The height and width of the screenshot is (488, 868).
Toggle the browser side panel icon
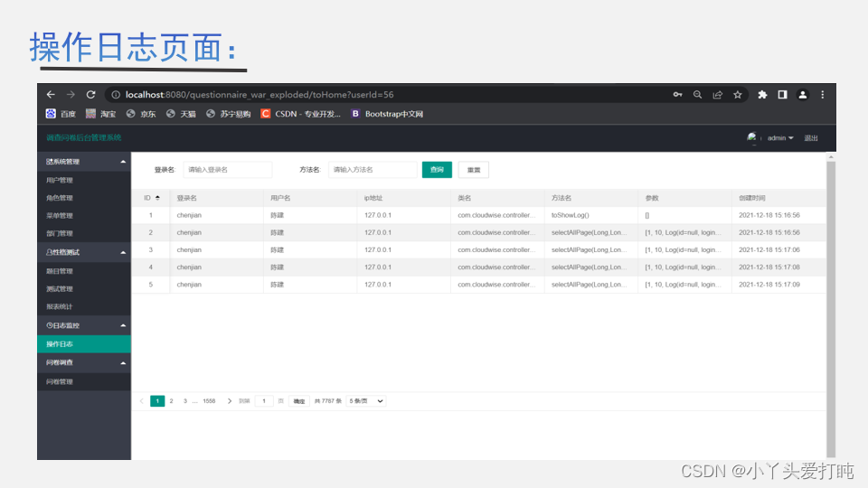[x=782, y=95]
